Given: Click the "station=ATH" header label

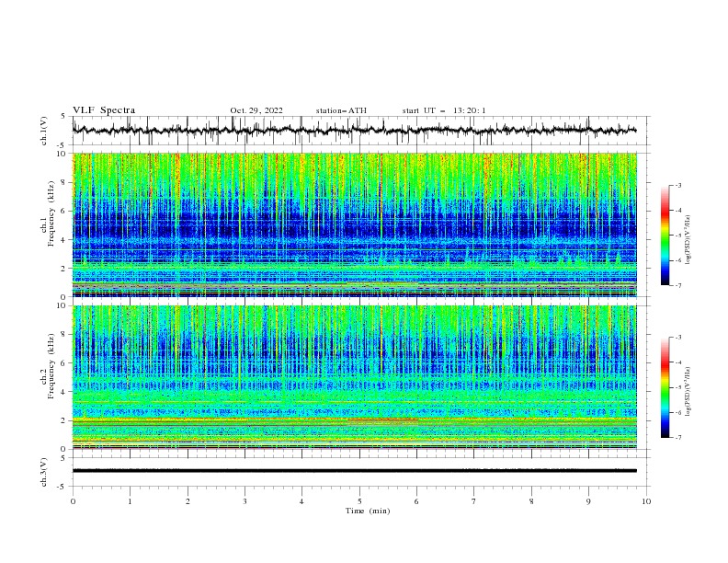Looking at the screenshot, I should tap(341, 110).
